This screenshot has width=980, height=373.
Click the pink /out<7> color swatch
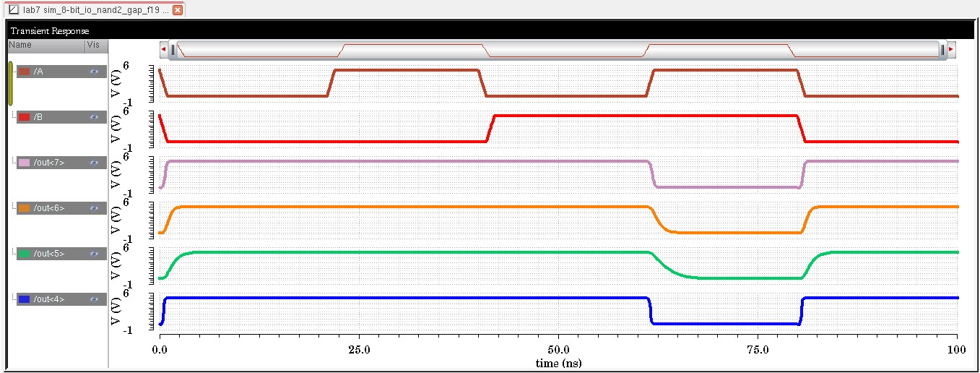tap(24, 163)
